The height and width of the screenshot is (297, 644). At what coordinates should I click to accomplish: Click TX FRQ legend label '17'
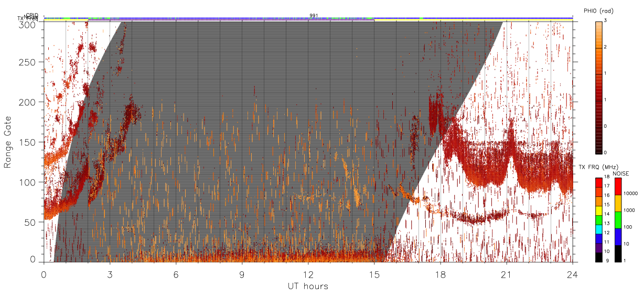pos(607,186)
